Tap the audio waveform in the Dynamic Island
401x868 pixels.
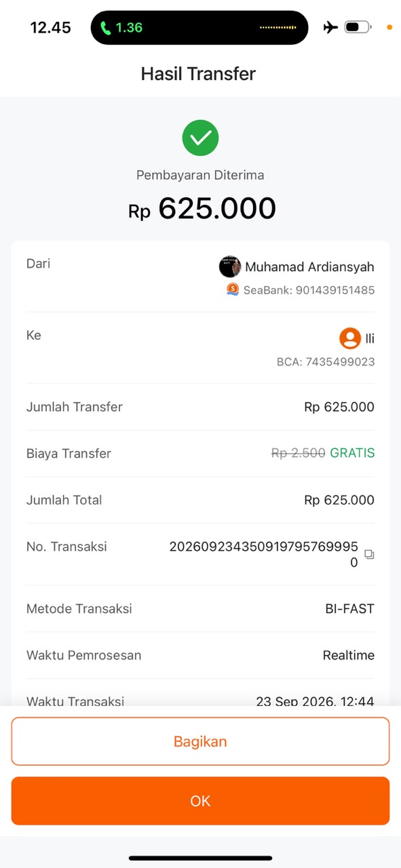(x=278, y=28)
